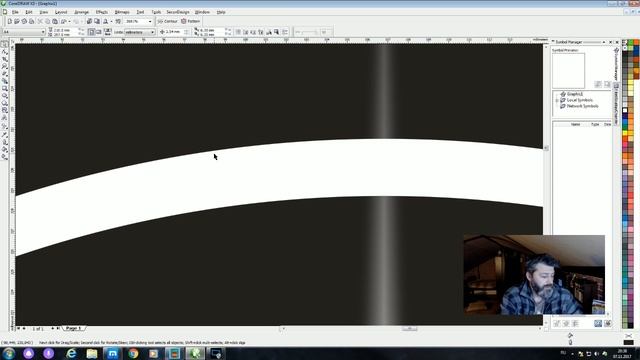Screen dimensions: 640x360
Task: Click the Contour toolbar button
Action: (168, 21)
